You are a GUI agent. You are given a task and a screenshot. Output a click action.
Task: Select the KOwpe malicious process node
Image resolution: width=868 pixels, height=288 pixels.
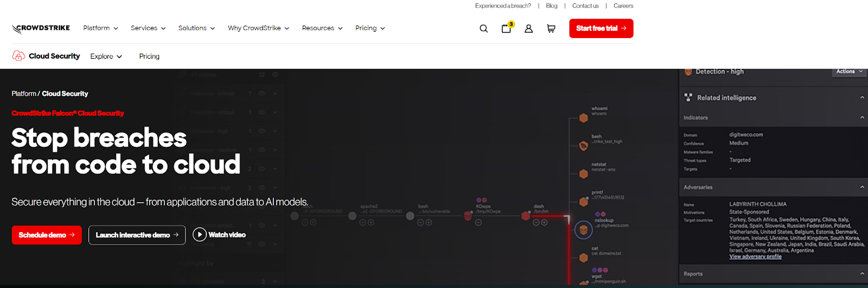(468, 216)
